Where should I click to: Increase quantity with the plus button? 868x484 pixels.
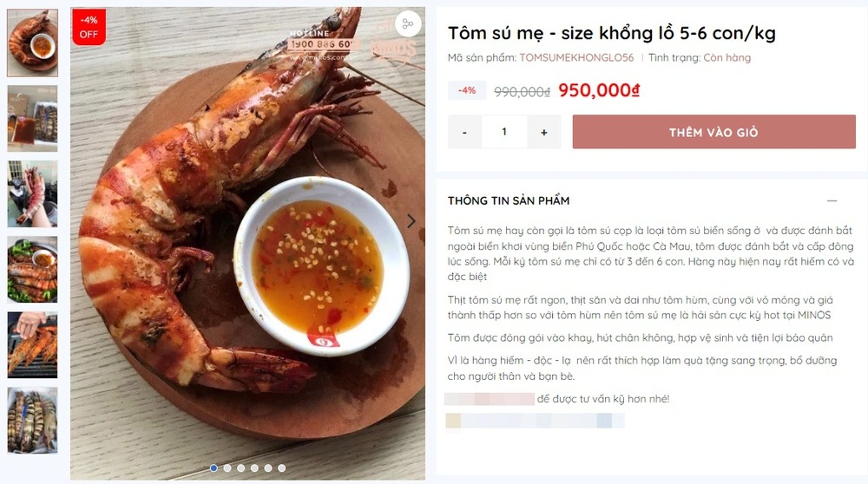point(544,132)
